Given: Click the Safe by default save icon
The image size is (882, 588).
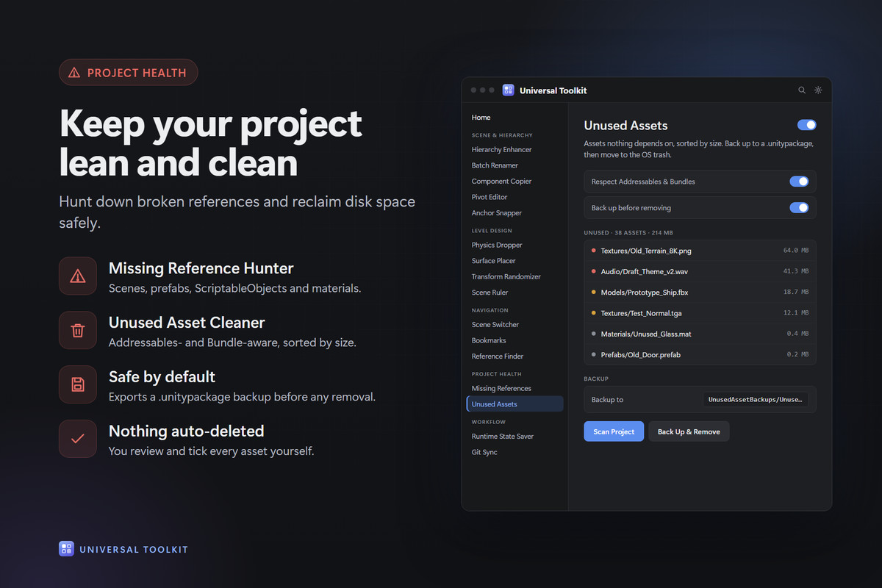Looking at the screenshot, I should [x=78, y=384].
